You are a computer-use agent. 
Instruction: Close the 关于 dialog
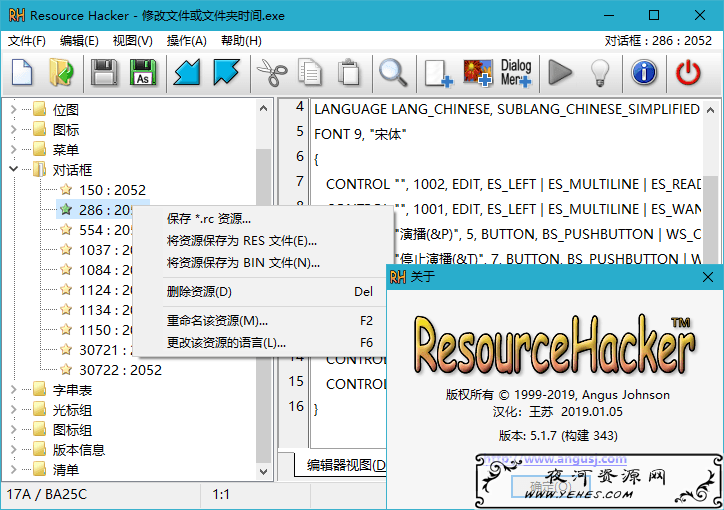click(707, 277)
